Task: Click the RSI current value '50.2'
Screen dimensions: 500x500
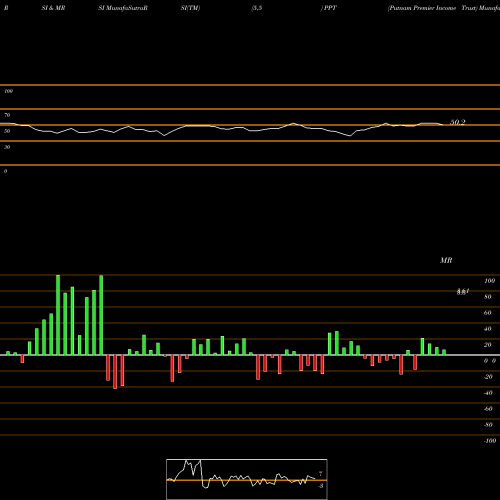Action: [458, 122]
